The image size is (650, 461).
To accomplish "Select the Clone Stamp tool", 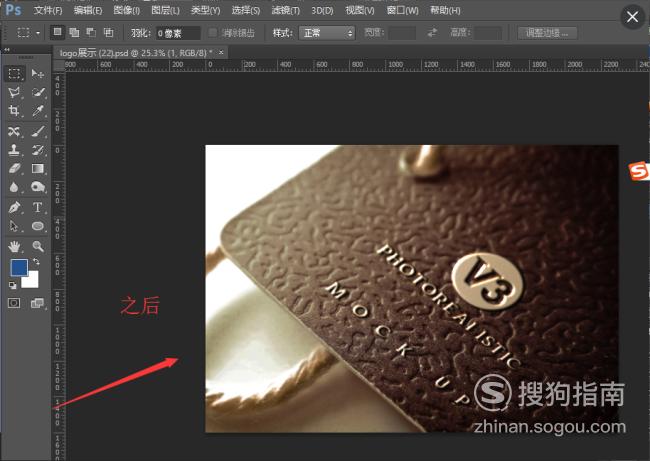I will (14, 150).
